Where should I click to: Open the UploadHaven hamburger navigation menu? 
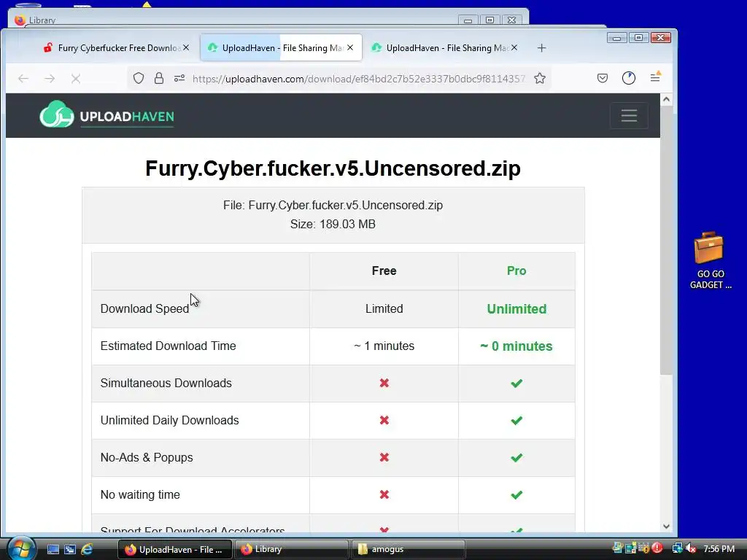629,115
